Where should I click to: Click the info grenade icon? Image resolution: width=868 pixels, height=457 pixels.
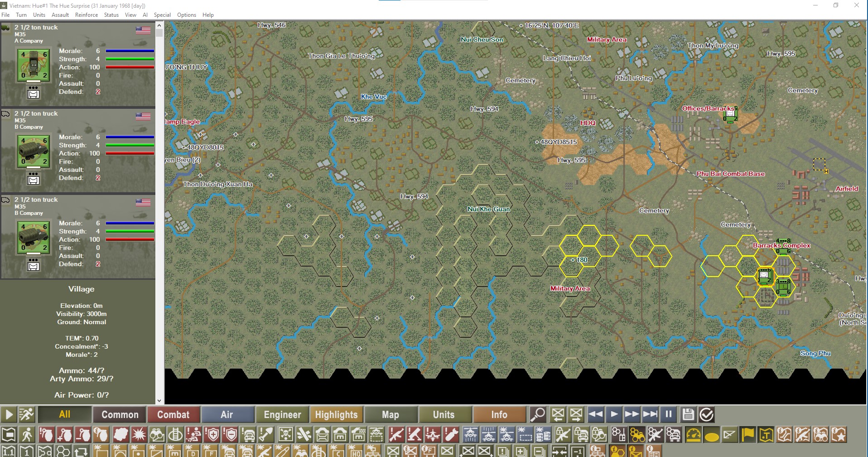101,435
